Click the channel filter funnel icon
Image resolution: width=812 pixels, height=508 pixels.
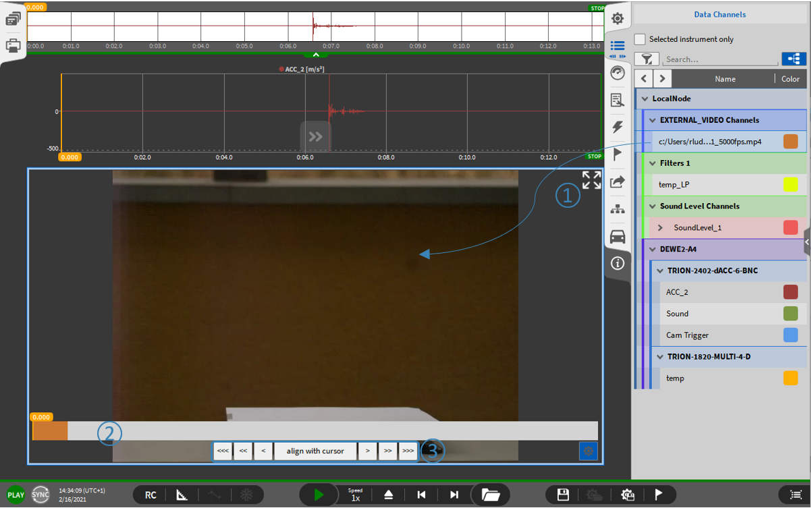pyautogui.click(x=646, y=59)
